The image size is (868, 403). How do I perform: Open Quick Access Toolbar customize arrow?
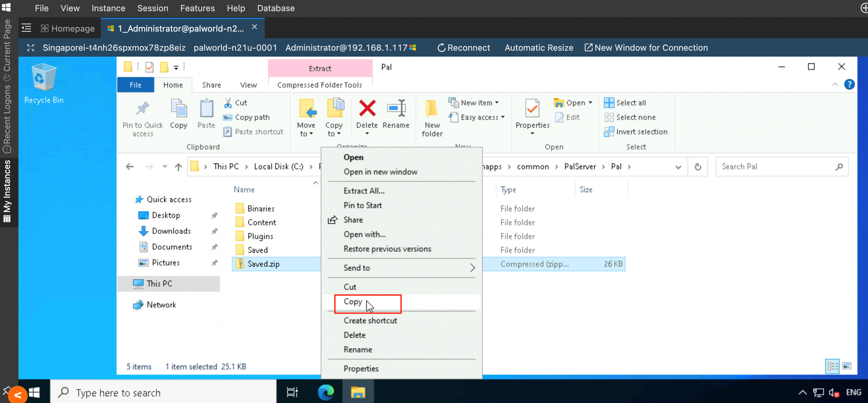tap(176, 67)
